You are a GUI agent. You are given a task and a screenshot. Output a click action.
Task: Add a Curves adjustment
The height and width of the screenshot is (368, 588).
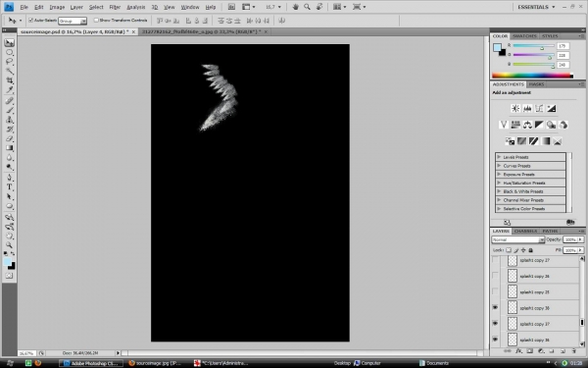point(539,109)
